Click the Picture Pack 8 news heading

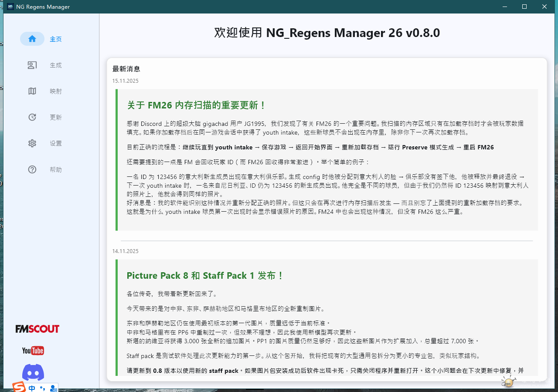tap(205, 276)
